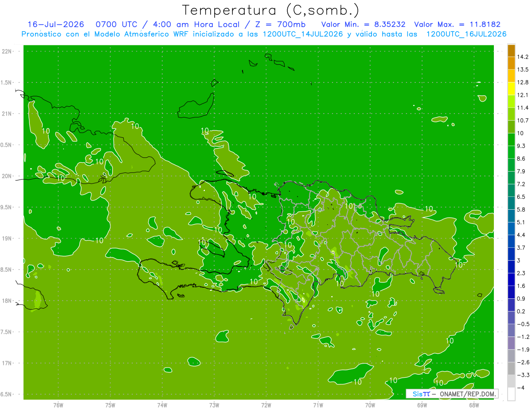Click the '73W' longitude label
The width and height of the screenshot is (532, 411).
214,405
